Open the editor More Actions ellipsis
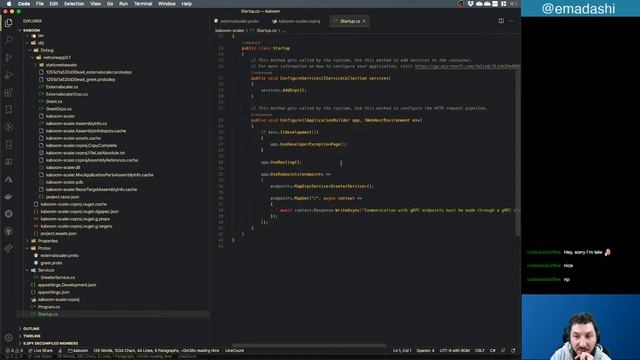Image resolution: width=640 pixels, height=360 pixels. point(512,21)
